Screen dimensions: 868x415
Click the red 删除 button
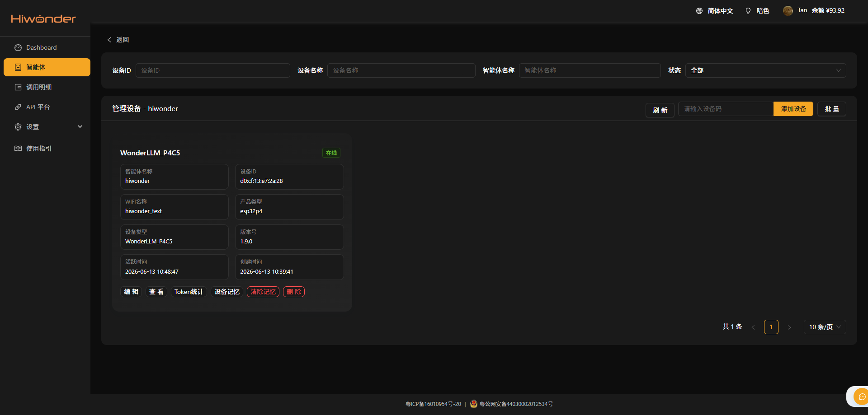pyautogui.click(x=294, y=292)
